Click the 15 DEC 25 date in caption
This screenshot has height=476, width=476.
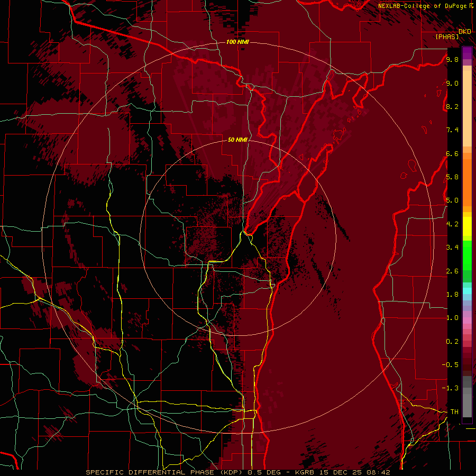pos(340,472)
